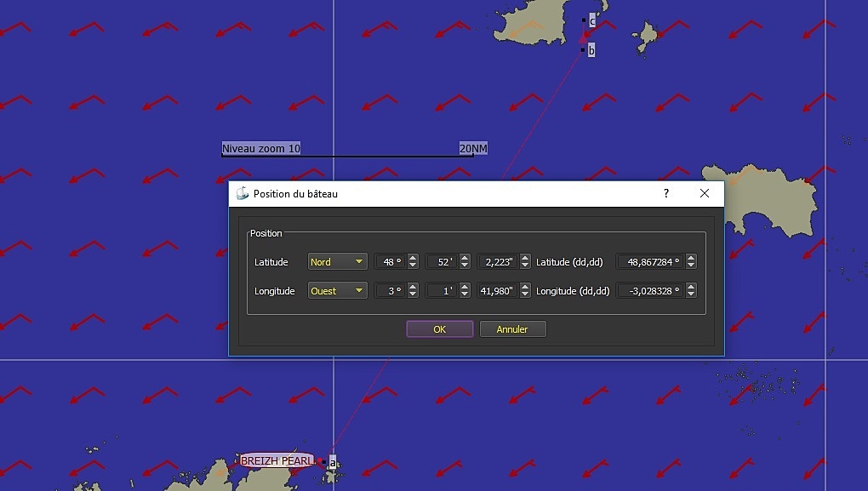Click waypoint c on the map
This screenshot has height=491, width=868.
click(x=591, y=21)
